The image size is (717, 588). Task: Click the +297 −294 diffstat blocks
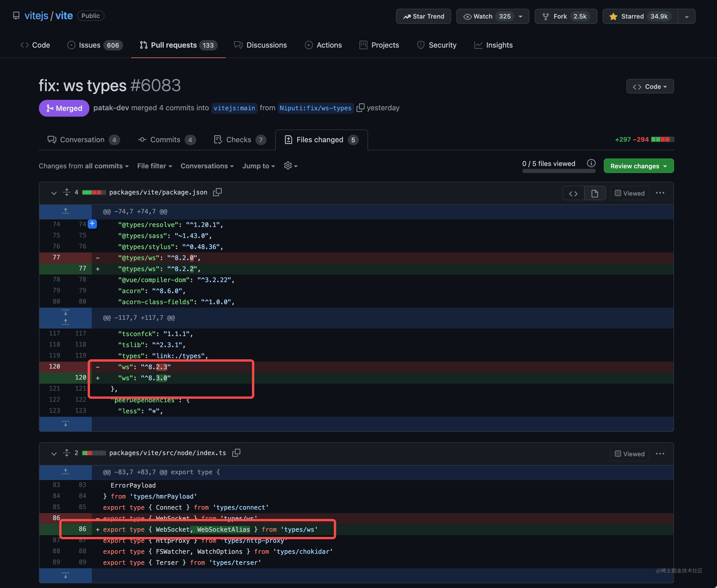click(x=662, y=139)
